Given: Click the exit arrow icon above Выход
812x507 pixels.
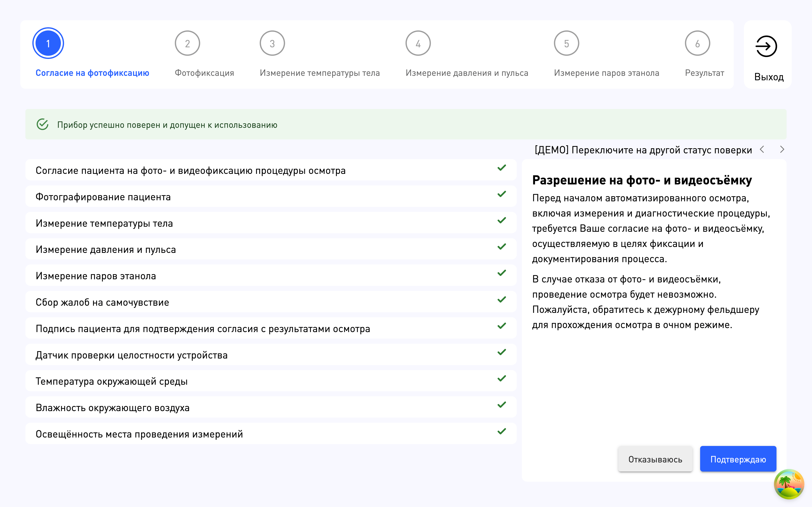Looking at the screenshot, I should (x=766, y=46).
